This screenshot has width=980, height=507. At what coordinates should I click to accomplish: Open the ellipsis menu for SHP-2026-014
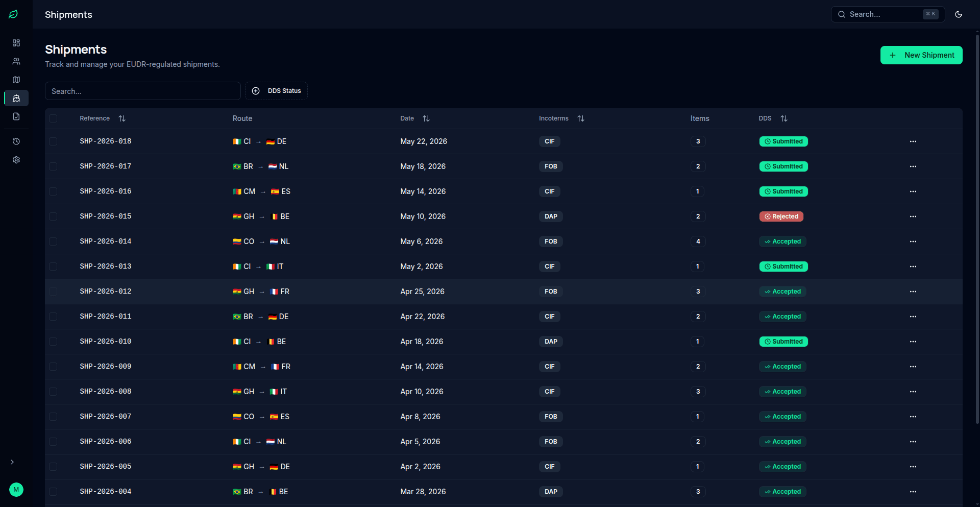point(913,241)
